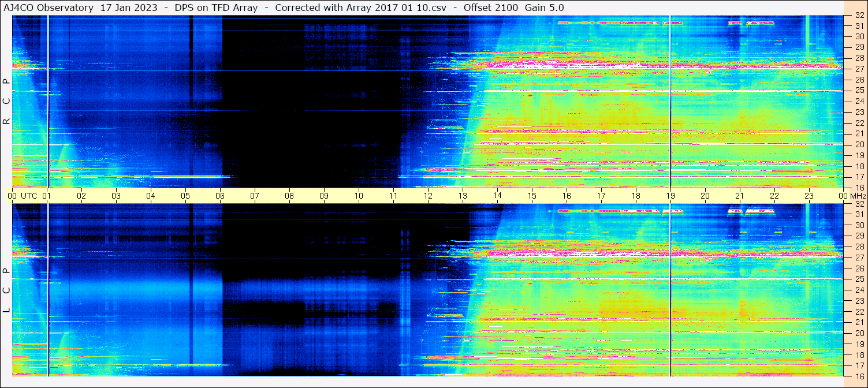
Task: Click the 29 MHz label on LCP scale
Action: click(x=859, y=236)
